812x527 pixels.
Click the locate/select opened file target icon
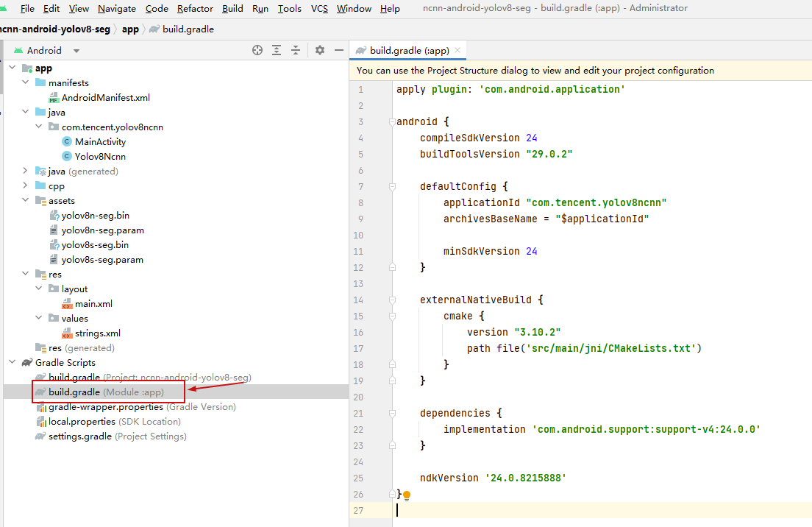(x=257, y=50)
